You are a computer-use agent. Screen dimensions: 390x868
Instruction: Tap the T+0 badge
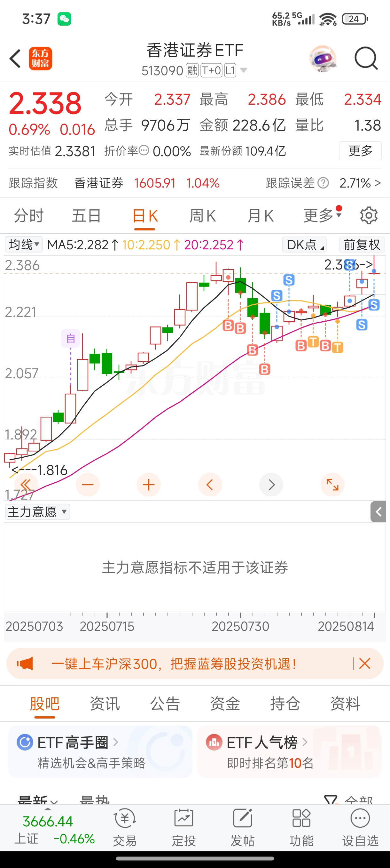pos(211,70)
